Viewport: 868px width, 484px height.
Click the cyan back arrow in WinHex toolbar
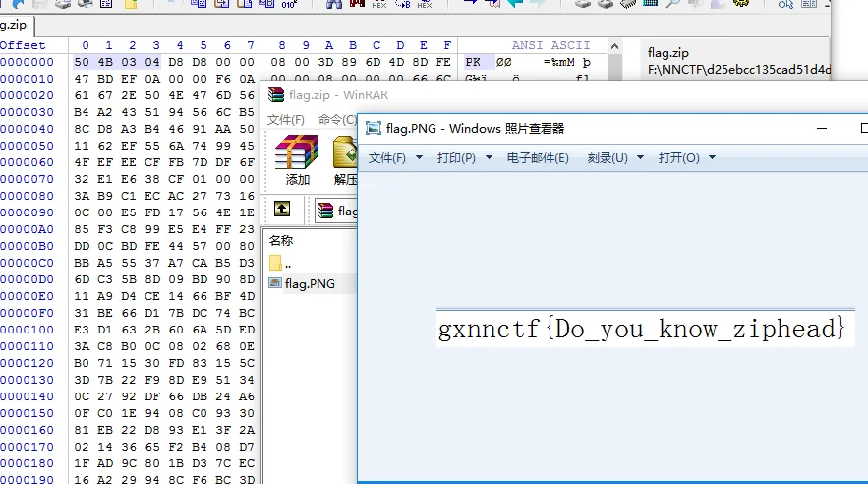pos(515,3)
